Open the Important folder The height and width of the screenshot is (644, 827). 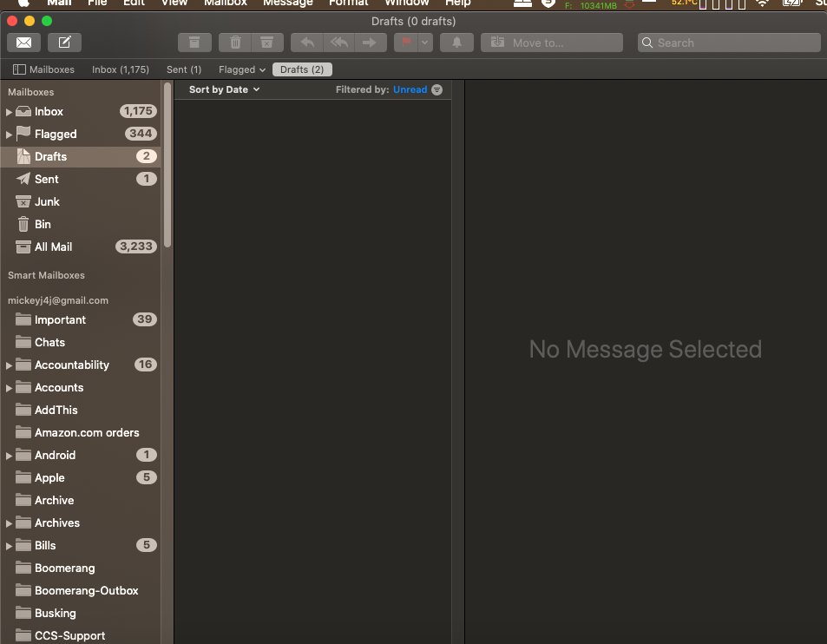pos(81,319)
